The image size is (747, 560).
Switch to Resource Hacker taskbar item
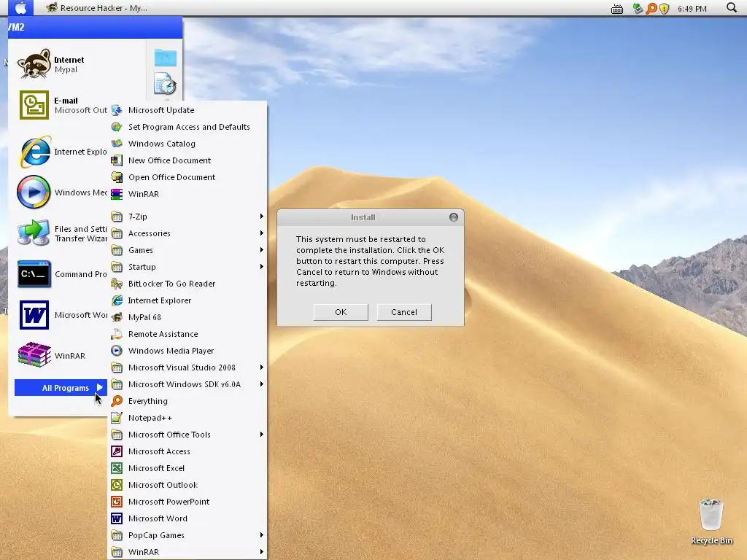[x=97, y=7]
